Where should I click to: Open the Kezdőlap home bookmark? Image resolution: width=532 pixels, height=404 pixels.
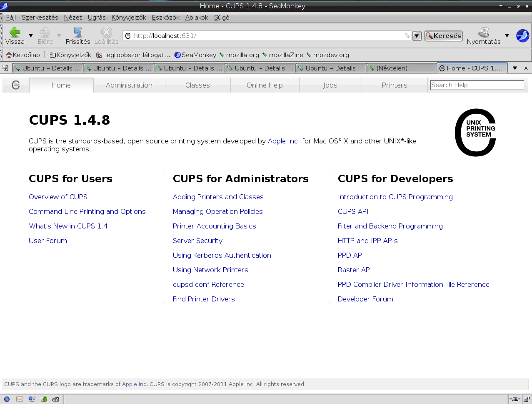click(x=23, y=55)
